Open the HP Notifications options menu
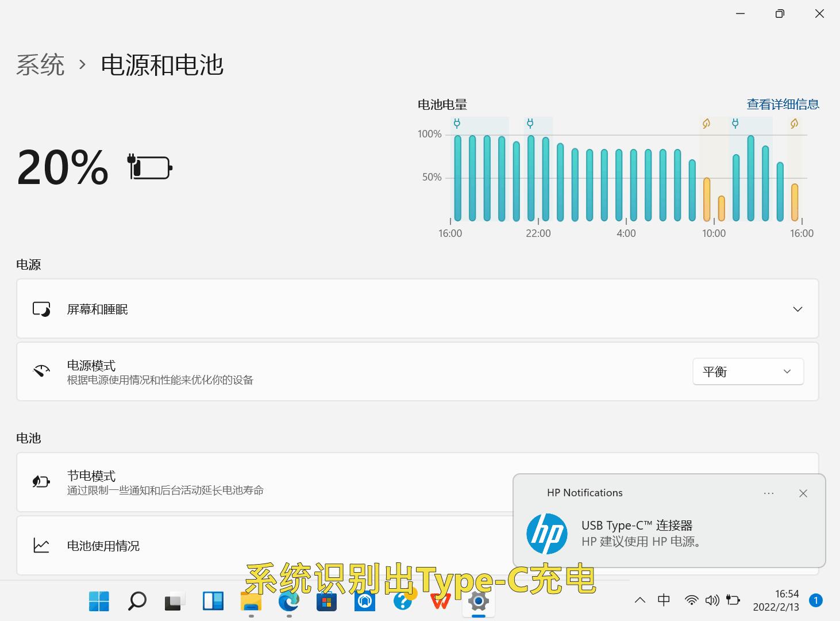840x621 pixels. 769,493
